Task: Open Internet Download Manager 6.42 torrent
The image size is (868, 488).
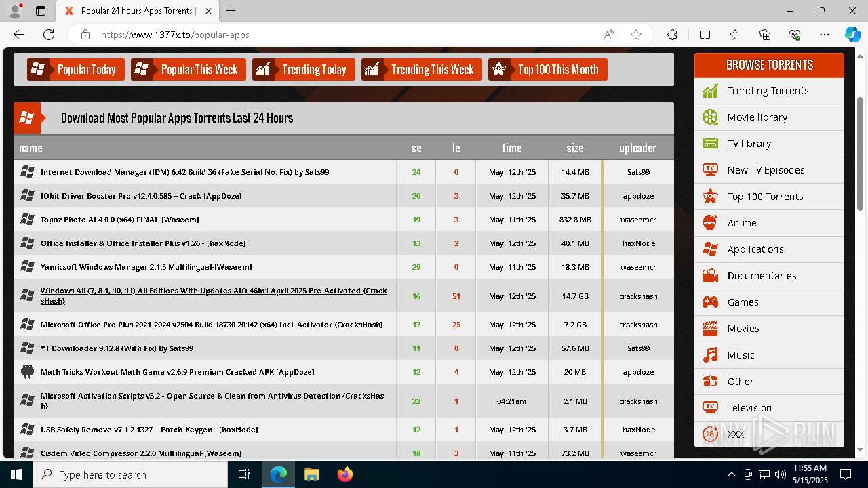Action: (x=184, y=172)
